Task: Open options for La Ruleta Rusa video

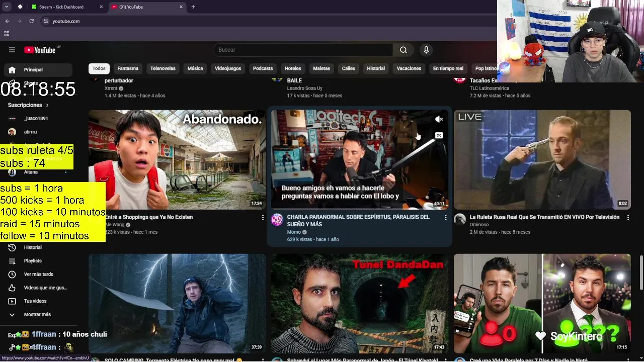Action: pos(628,217)
